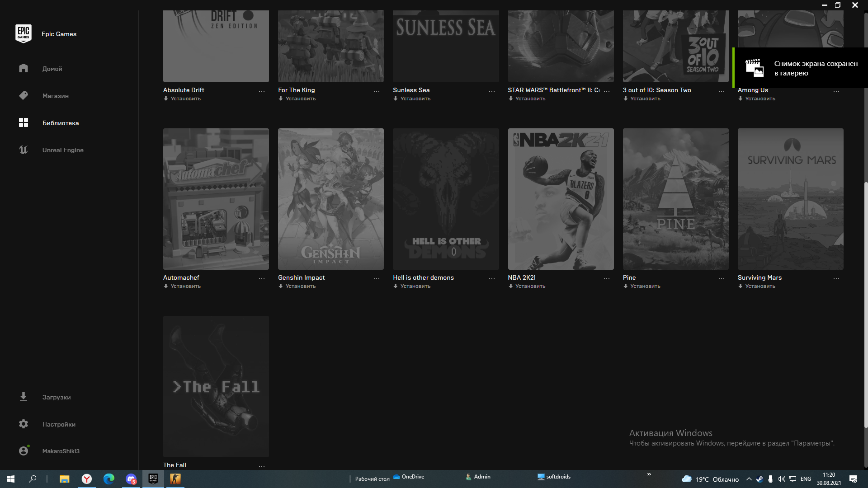Click install arrow icon under Genshin Impact

[281, 286]
